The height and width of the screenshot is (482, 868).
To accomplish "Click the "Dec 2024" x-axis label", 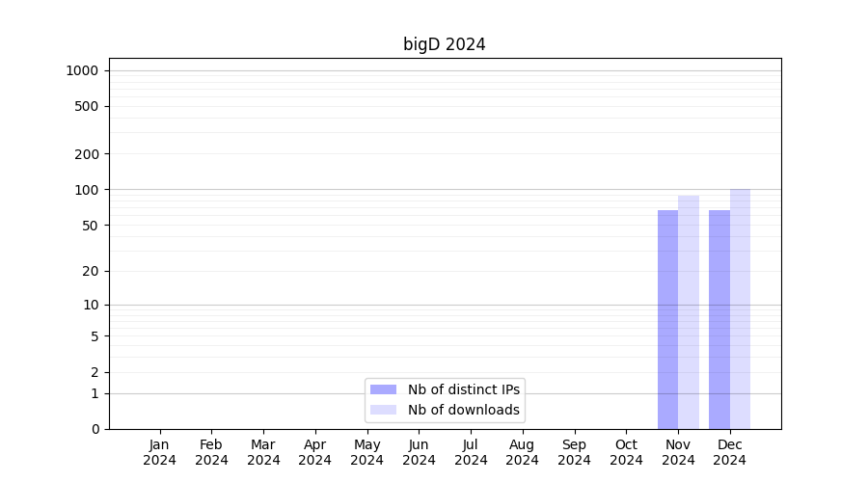I will click(730, 452).
